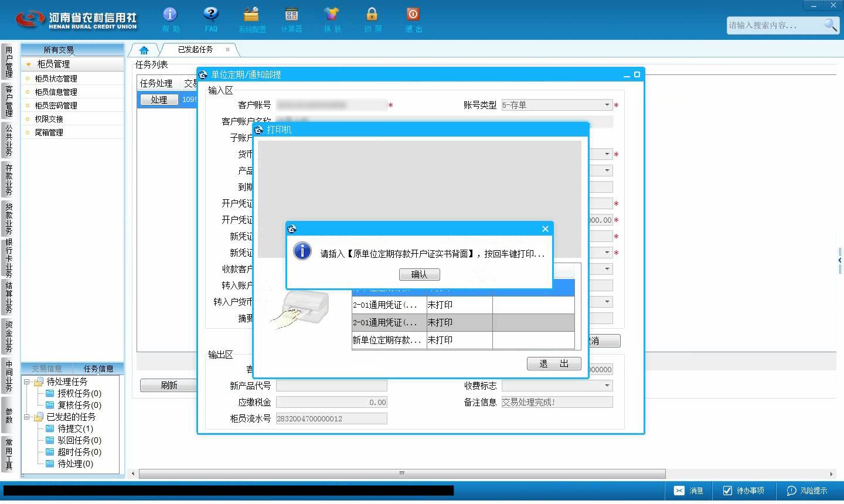Screen dimensions: 844x504
Task: Click the horizontal scrollbar thumb
Action: [x=402, y=474]
